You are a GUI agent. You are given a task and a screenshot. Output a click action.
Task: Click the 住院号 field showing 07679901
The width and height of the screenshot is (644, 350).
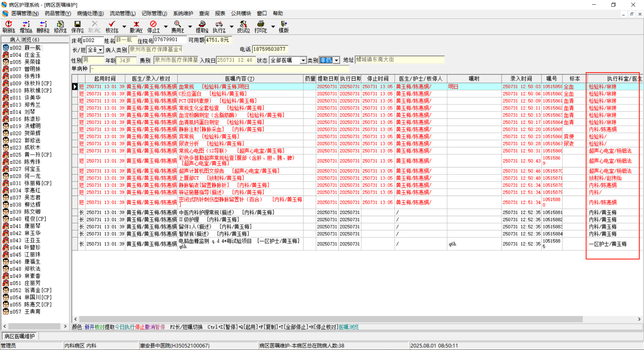coord(170,40)
